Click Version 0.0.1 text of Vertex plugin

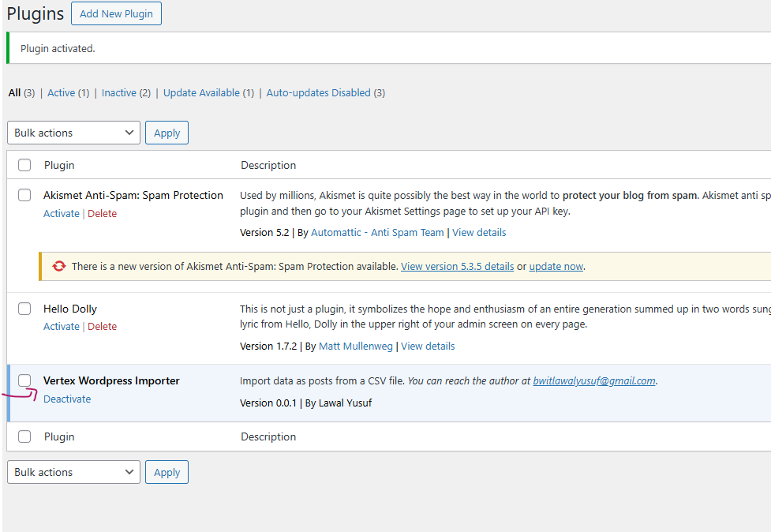click(x=268, y=403)
